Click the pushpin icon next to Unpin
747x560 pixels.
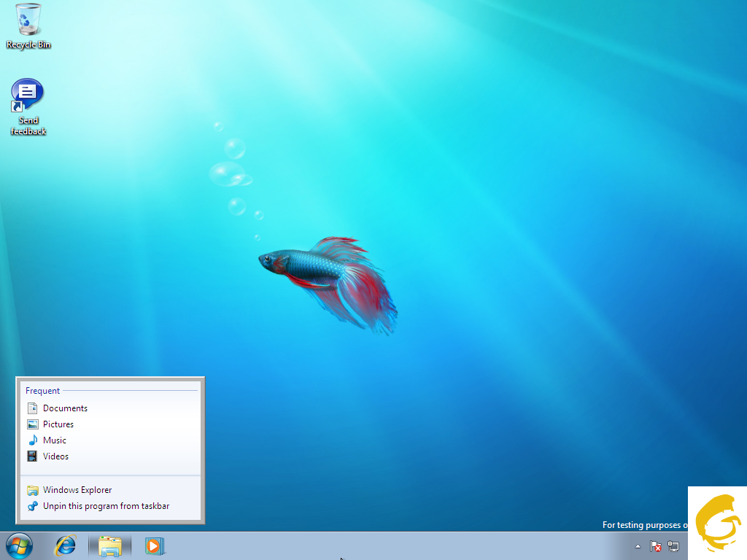click(32, 506)
